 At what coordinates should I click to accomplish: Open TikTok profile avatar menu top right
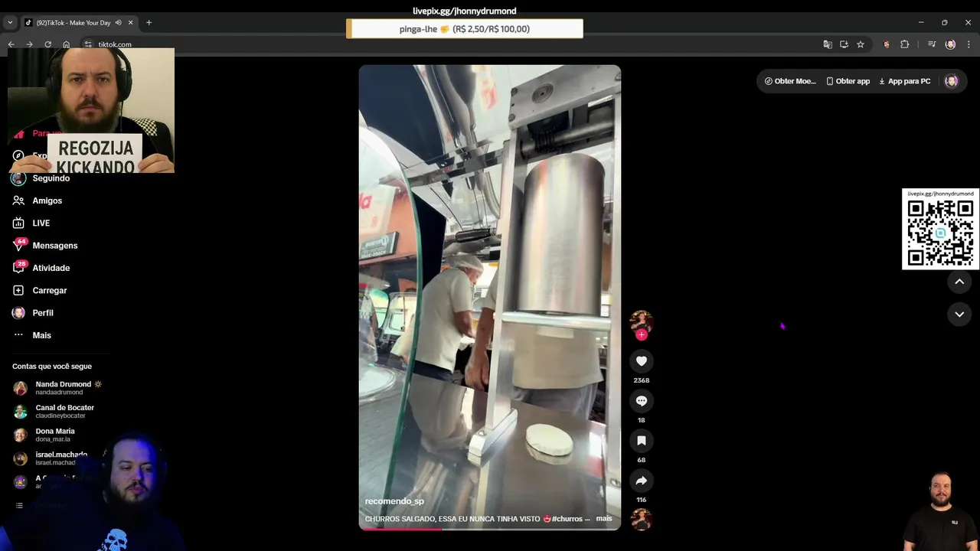click(x=952, y=81)
